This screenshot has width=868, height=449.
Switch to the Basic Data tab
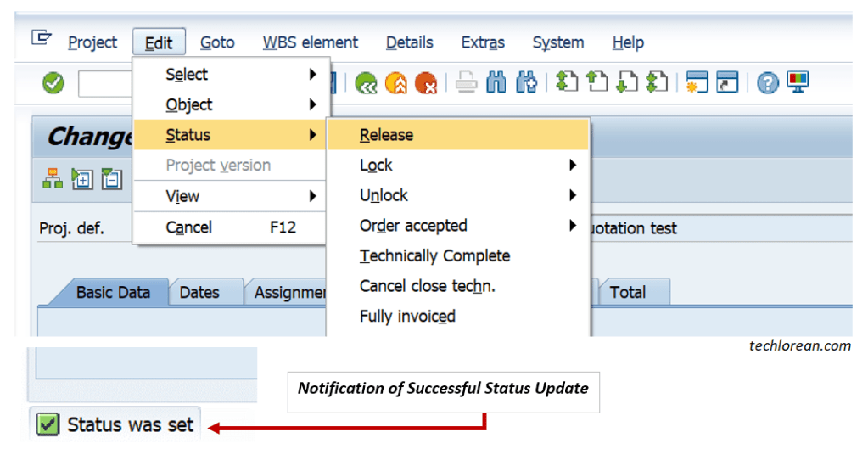click(113, 292)
